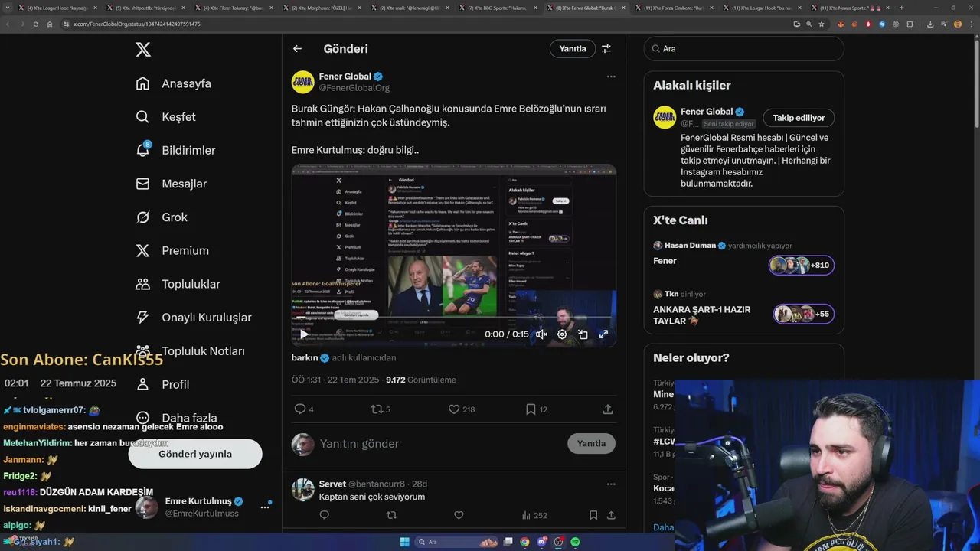This screenshot has height=551, width=980.
Task: Open Anasayfa from the sidebar
Action: pyautogui.click(x=173, y=83)
